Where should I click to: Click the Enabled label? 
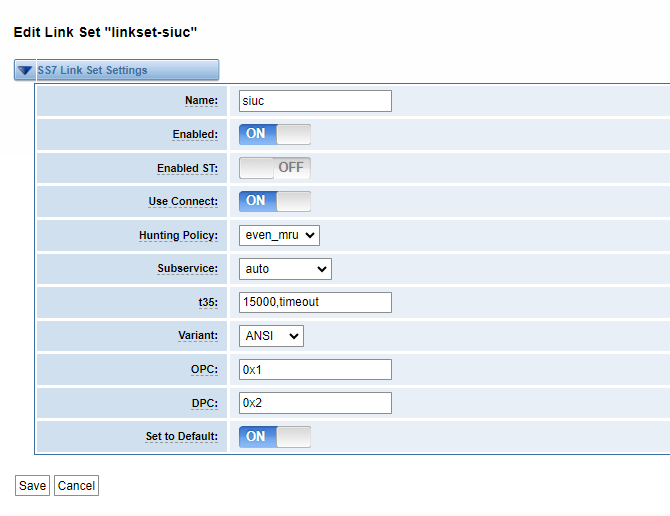pos(195,134)
